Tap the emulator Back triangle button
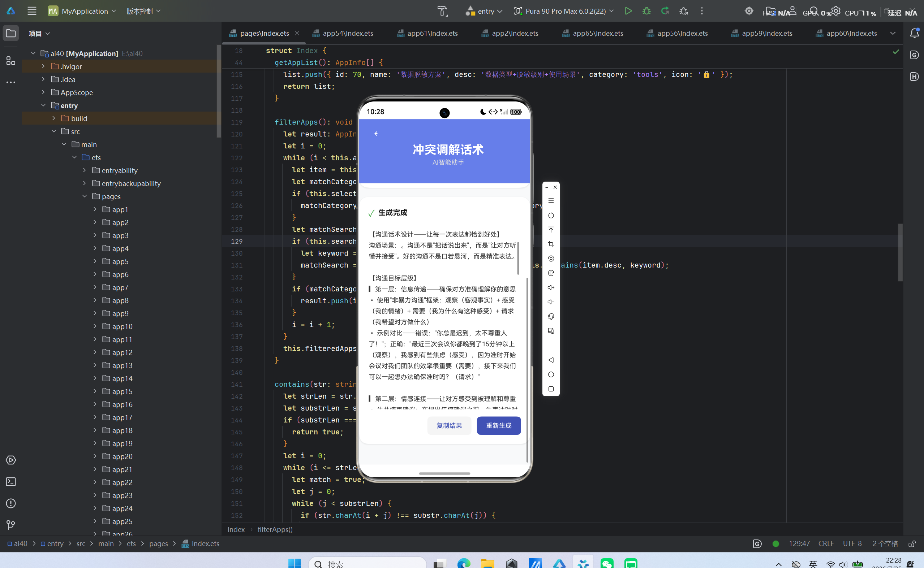Viewport: 924px width, 568px height. point(551,360)
